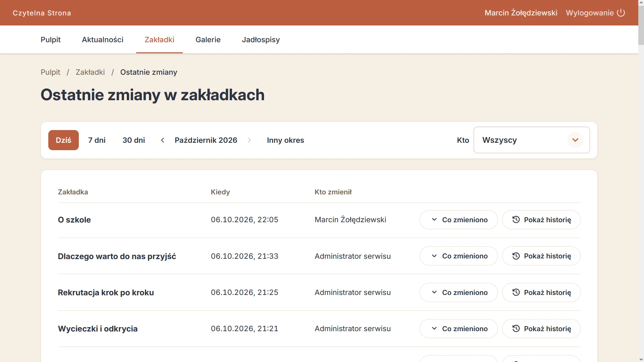Select the 30 dni period filter
644x362 pixels.
(133, 140)
